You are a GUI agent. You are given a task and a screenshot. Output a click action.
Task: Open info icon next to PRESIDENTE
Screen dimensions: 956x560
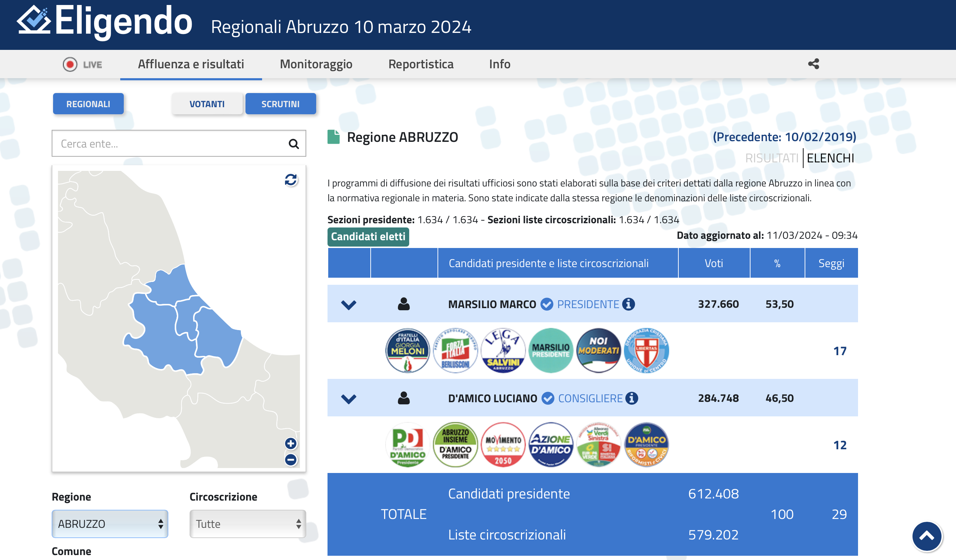click(628, 304)
